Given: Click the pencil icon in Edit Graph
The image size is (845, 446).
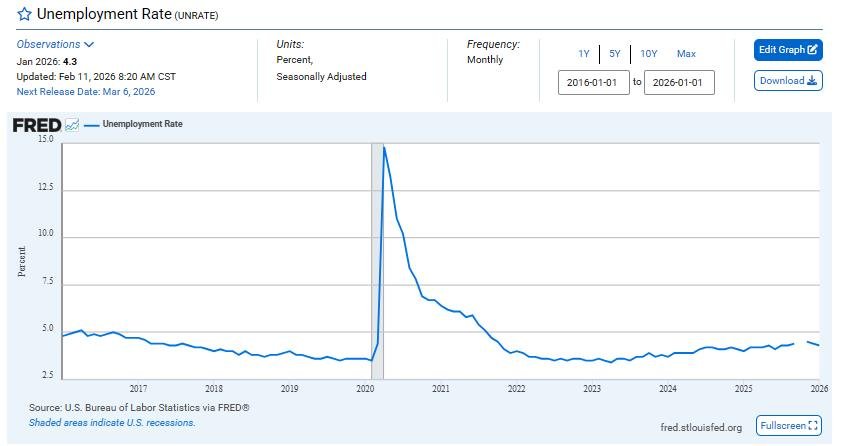Looking at the screenshot, I should tap(813, 50).
